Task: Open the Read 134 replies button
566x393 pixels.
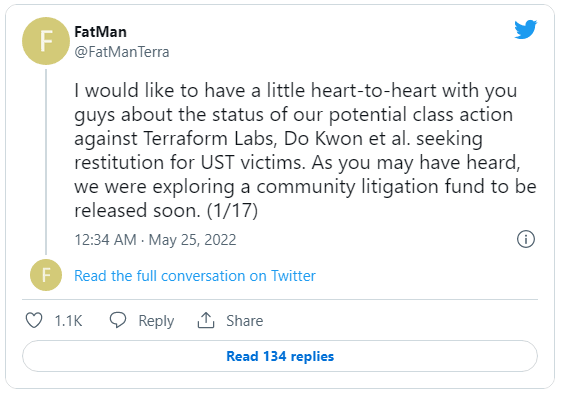Action: coord(280,356)
